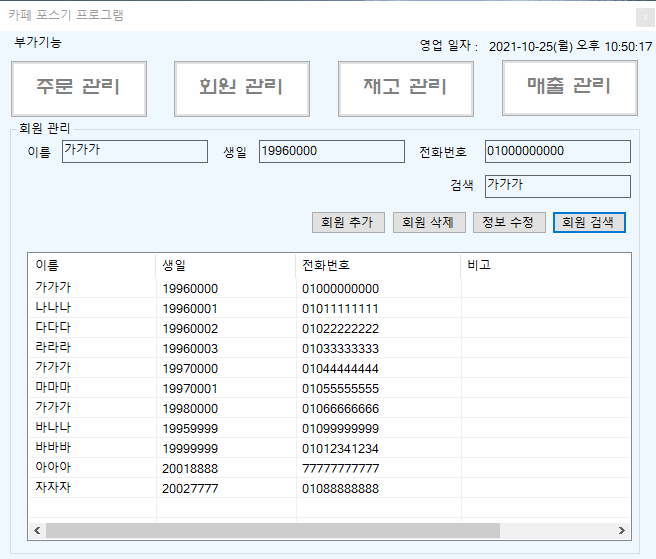Go to 재고 관리
The image size is (656, 559).
pos(406,89)
